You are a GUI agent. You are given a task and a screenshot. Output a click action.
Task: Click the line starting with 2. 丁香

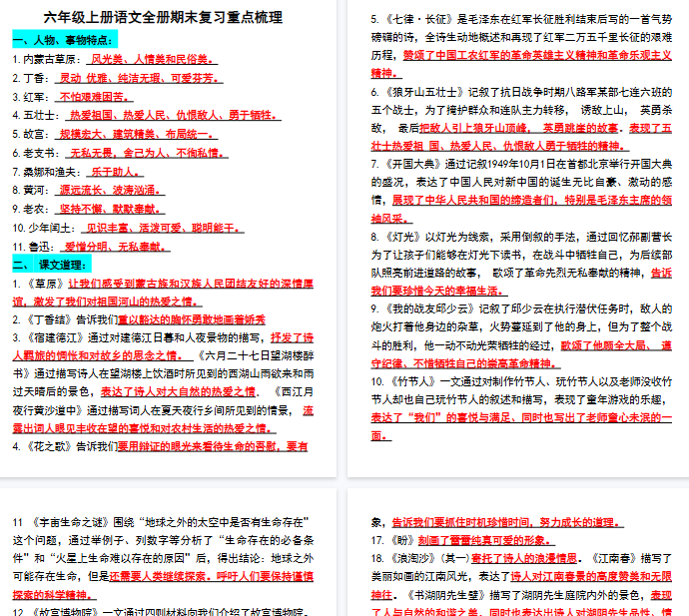point(118,78)
